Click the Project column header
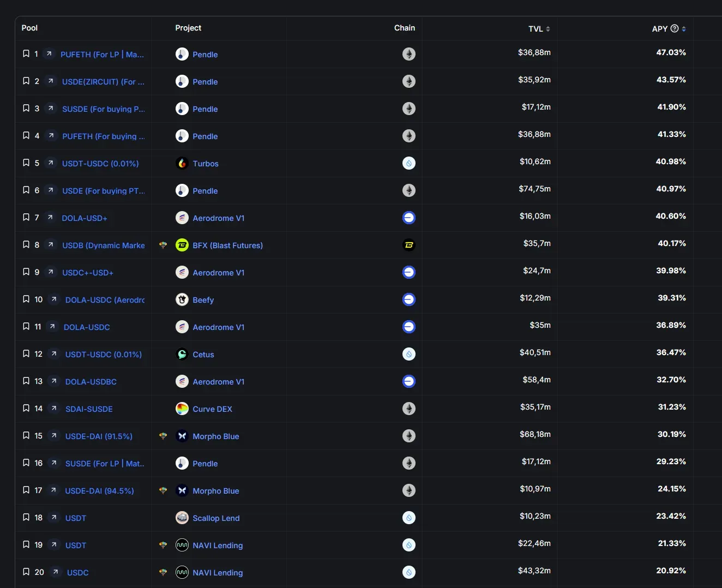This screenshot has height=588, width=722. [188, 28]
